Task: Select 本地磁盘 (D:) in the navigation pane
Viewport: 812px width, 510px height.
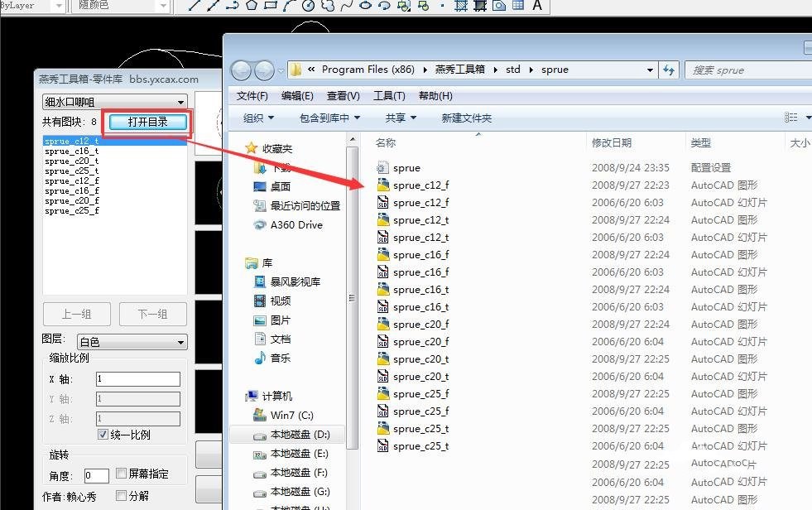Action: [x=289, y=435]
